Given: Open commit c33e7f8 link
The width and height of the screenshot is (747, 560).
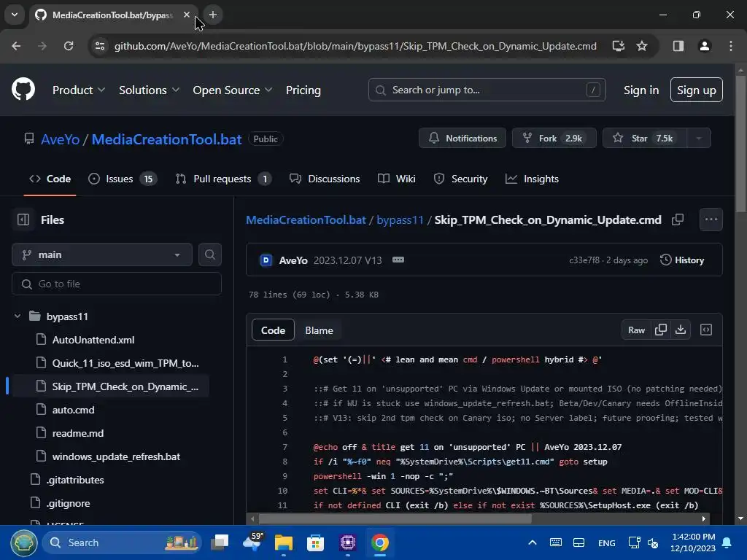Looking at the screenshot, I should pos(584,260).
